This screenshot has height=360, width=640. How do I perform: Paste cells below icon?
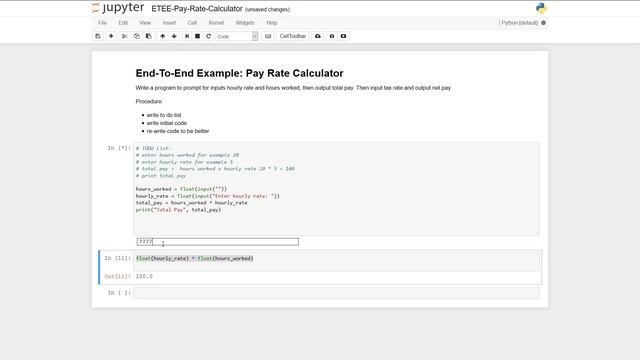(149, 36)
